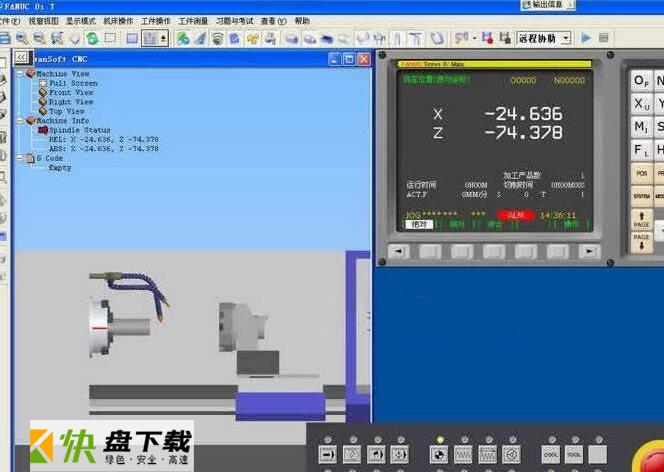Toggle the handwheel mode button on panel
This screenshot has height=472, width=664.
(x=512, y=454)
